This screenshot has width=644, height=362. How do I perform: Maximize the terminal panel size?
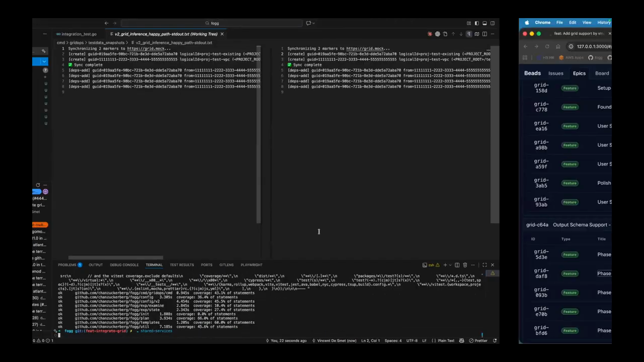(x=485, y=265)
